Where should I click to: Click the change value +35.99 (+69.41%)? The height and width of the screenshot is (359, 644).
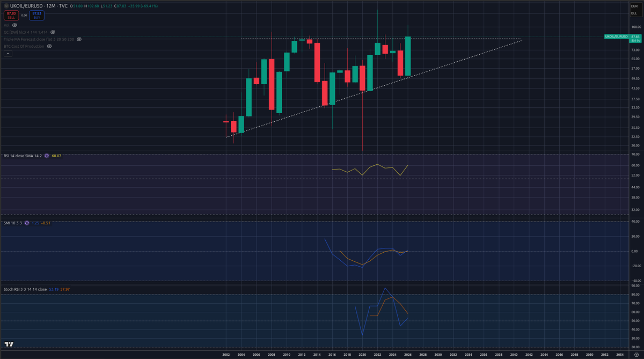tap(142, 5)
